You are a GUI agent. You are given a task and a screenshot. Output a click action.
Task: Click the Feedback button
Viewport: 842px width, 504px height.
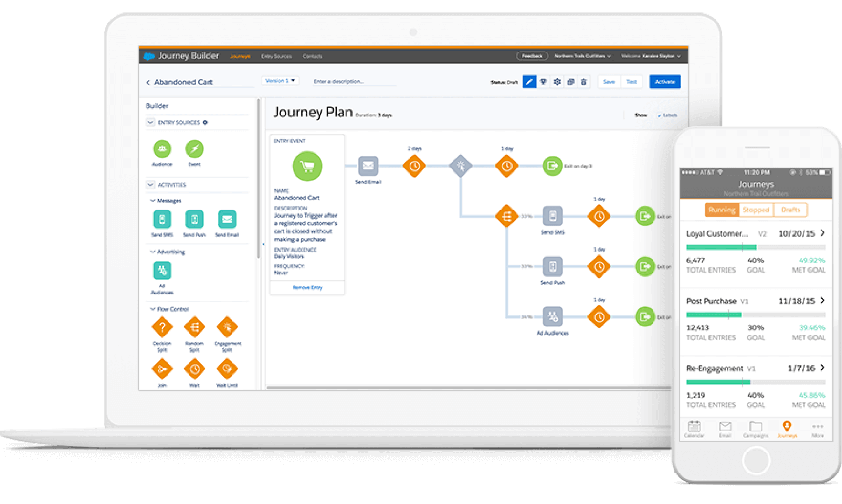pos(532,56)
